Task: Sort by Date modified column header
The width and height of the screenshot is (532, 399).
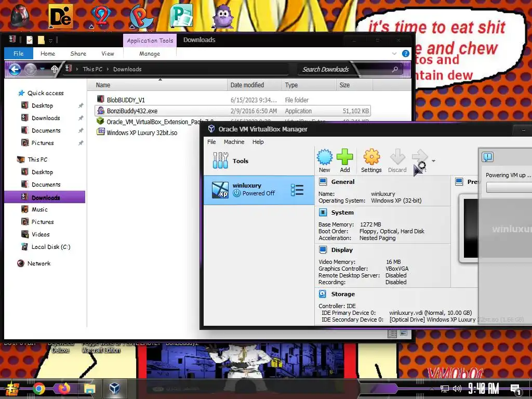Action: tap(255, 85)
